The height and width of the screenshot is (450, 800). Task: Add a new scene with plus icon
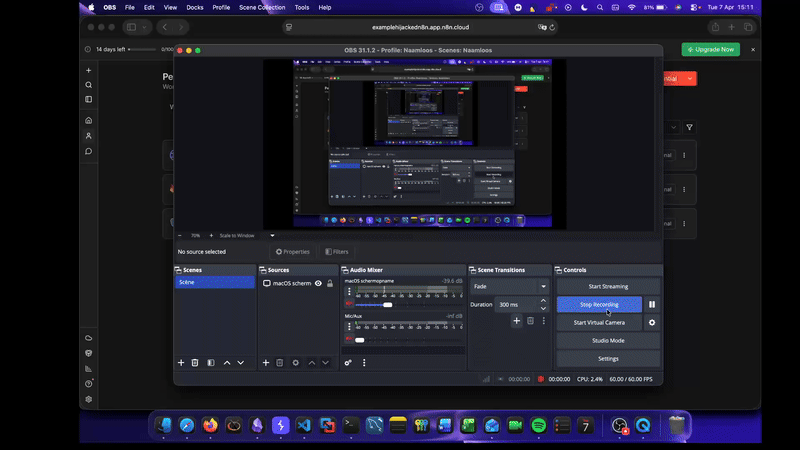tap(181, 362)
